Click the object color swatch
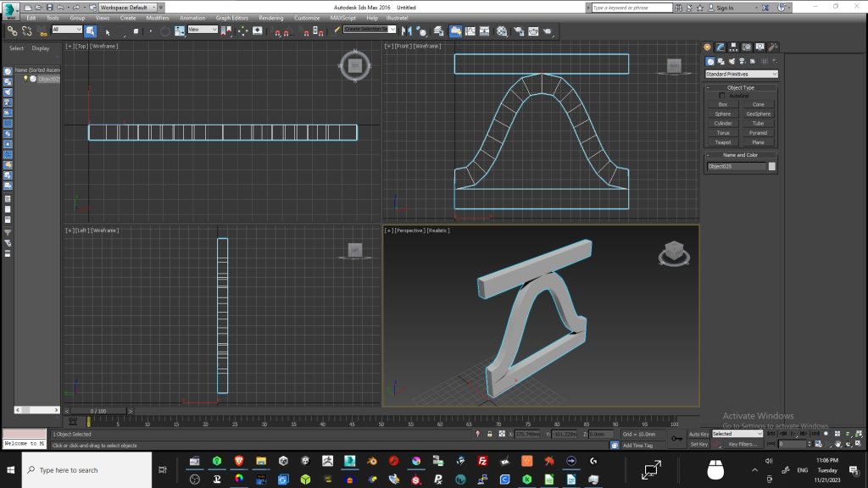The width and height of the screenshot is (868, 488). coord(771,167)
